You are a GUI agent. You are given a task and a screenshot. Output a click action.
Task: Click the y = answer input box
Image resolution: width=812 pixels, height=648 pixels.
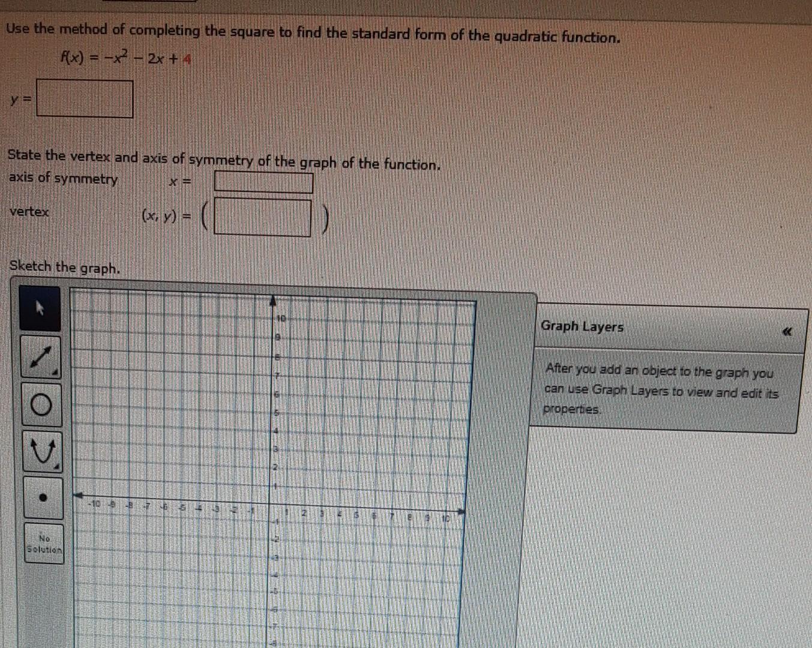click(x=85, y=99)
